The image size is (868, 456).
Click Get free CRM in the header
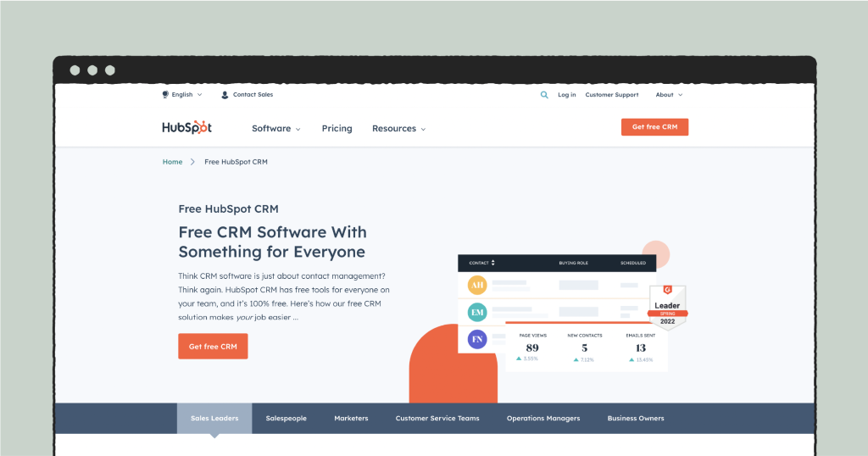pos(655,127)
